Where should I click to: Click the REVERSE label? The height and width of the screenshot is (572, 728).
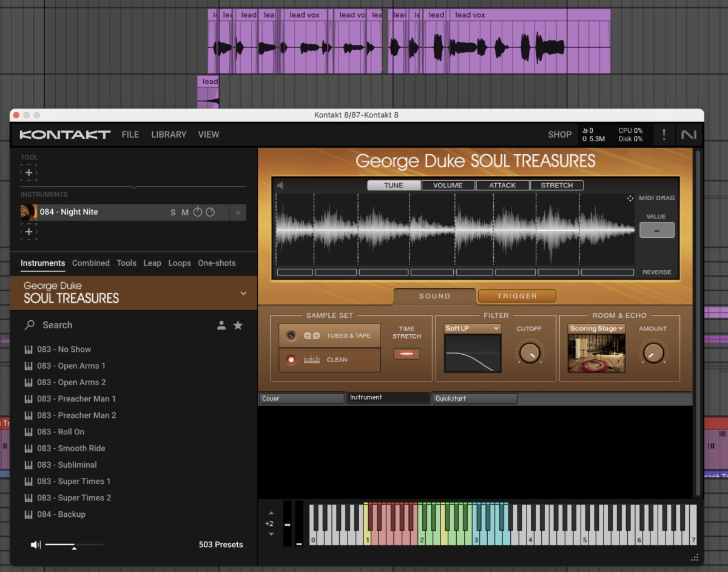point(657,272)
